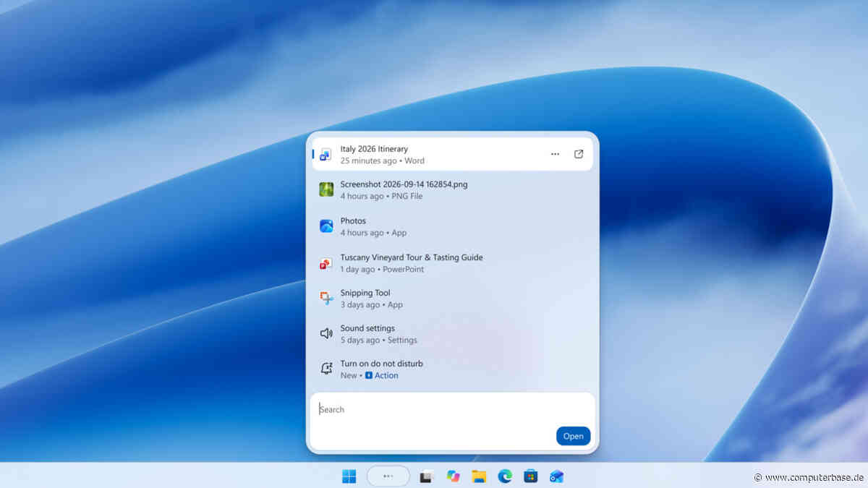Image resolution: width=868 pixels, height=488 pixels.
Task: Launch Microsoft Edge from the taskbar
Action: pos(505,476)
